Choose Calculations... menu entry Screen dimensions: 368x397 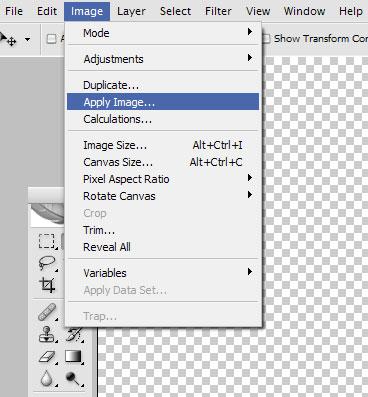coord(163,119)
